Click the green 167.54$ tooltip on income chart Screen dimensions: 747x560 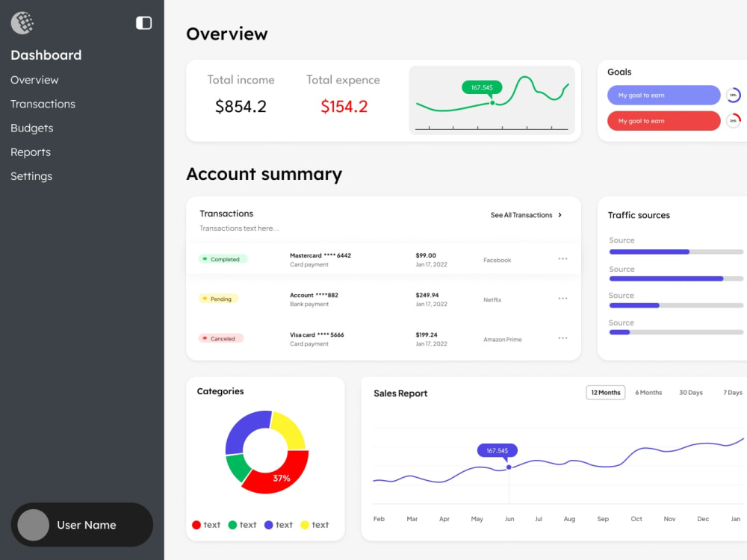(482, 87)
